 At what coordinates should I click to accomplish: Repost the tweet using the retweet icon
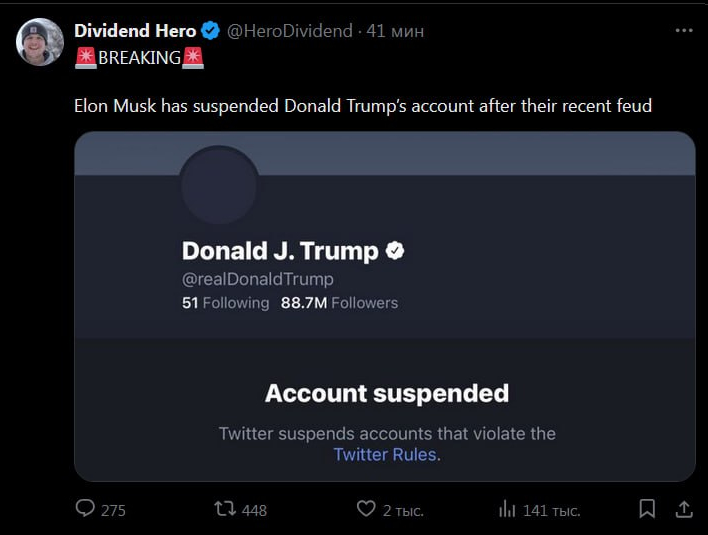point(226,509)
